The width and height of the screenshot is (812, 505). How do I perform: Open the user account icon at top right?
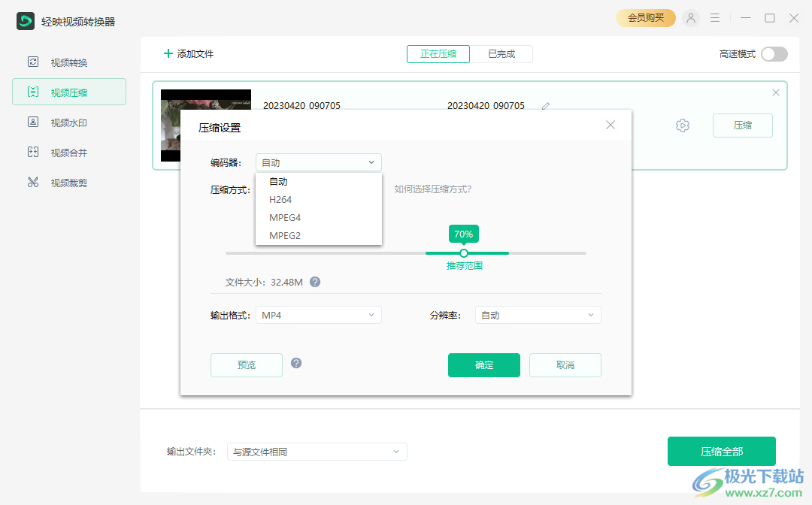pyautogui.click(x=691, y=17)
